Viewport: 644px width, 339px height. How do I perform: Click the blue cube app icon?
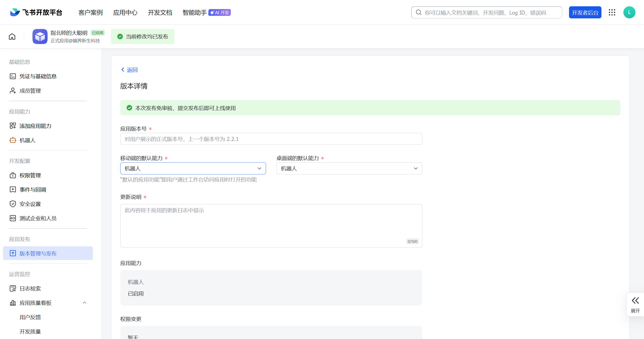[40, 37]
